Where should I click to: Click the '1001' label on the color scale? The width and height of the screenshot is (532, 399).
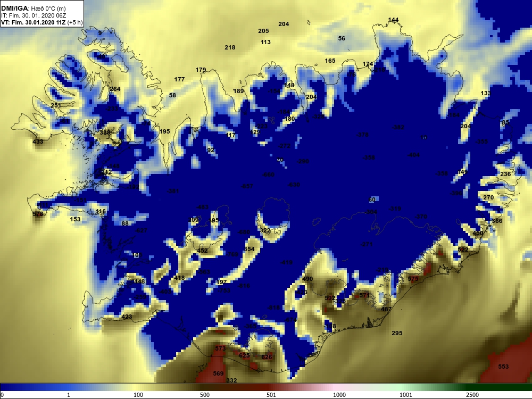(406, 395)
